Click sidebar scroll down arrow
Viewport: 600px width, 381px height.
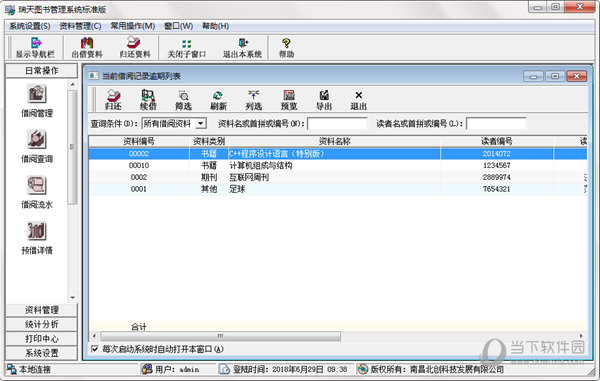(x=72, y=297)
